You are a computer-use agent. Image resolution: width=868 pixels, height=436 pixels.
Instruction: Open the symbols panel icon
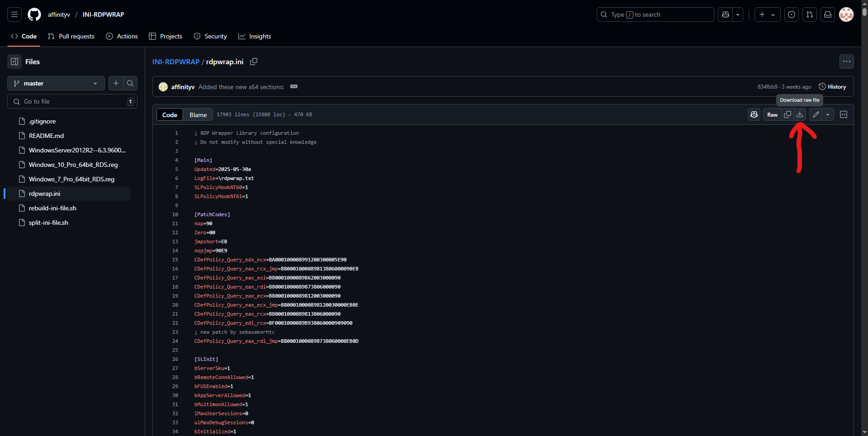point(844,114)
